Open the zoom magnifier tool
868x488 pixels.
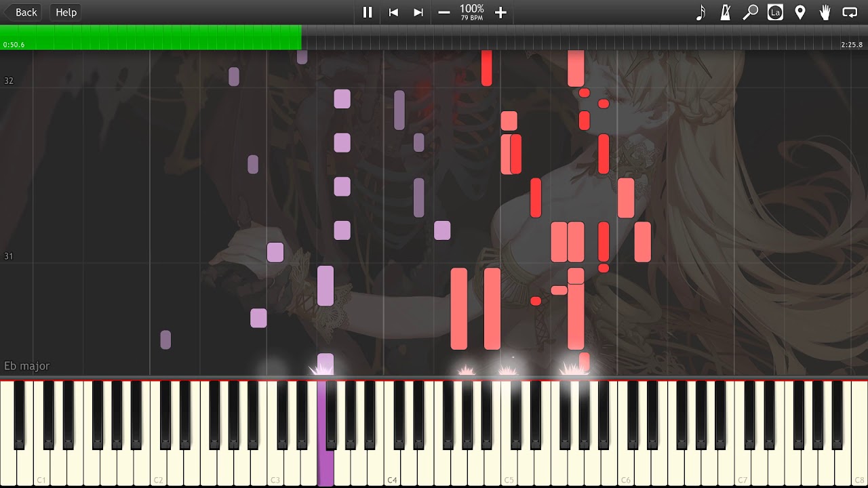[x=750, y=12]
